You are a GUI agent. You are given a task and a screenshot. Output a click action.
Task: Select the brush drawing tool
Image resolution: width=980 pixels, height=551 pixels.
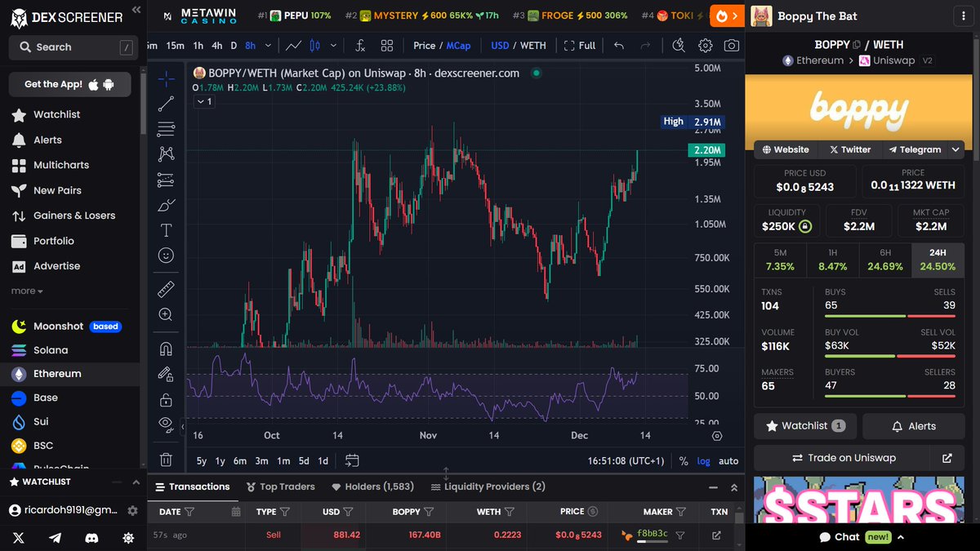(x=166, y=205)
